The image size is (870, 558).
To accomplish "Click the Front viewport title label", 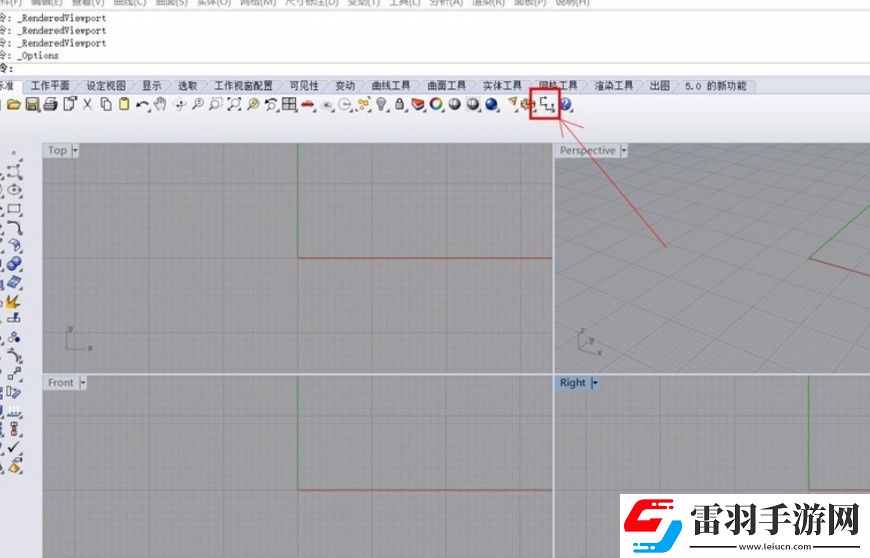I will [60, 383].
